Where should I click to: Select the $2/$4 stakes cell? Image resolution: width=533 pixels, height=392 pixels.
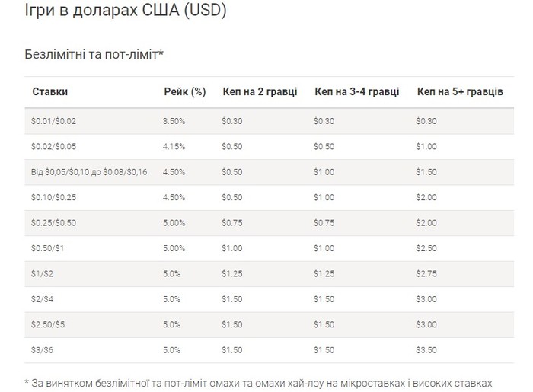pyautogui.click(x=42, y=299)
